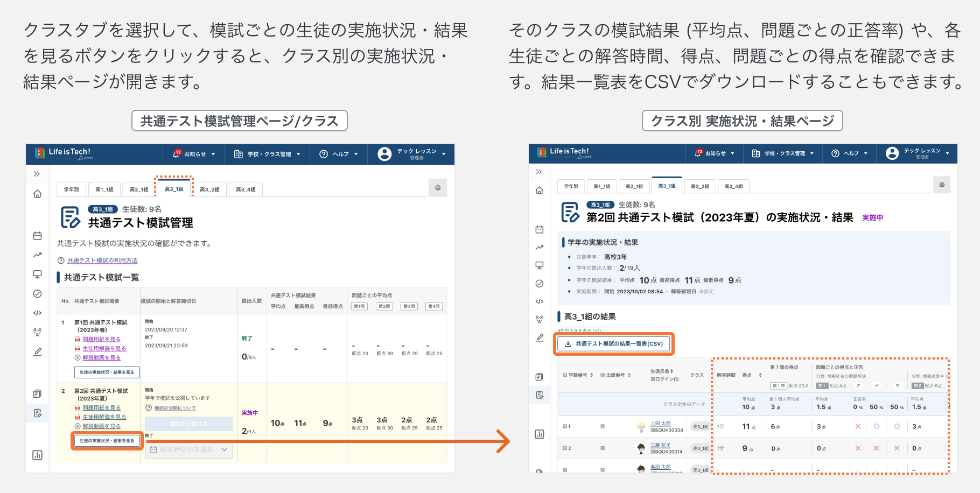The width and height of the screenshot is (980, 493).
Task: Open calendar icon in right screenshot's sidebar
Action: 540,229
